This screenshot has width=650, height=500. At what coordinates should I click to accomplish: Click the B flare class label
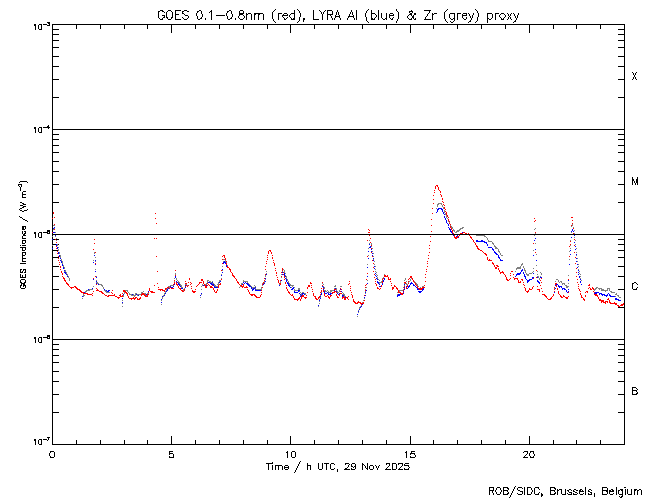(634, 391)
